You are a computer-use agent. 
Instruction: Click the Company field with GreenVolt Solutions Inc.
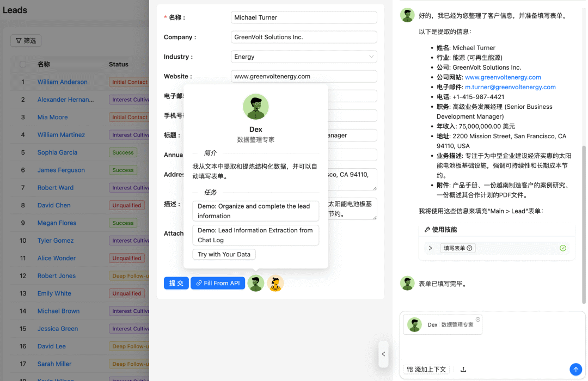tap(304, 37)
